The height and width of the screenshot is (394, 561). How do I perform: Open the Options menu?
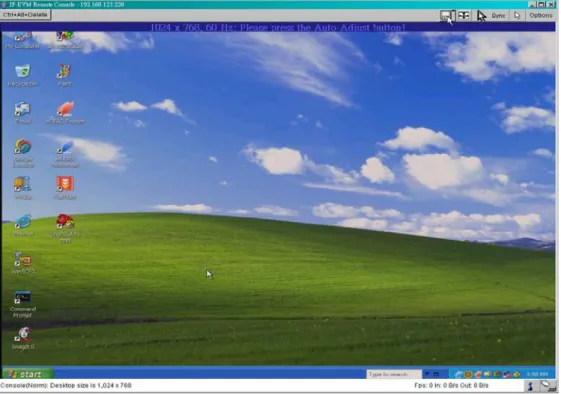point(541,15)
